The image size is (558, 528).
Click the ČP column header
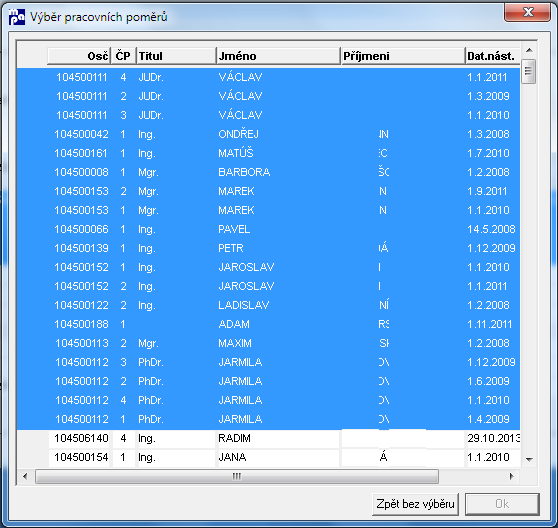(123, 56)
